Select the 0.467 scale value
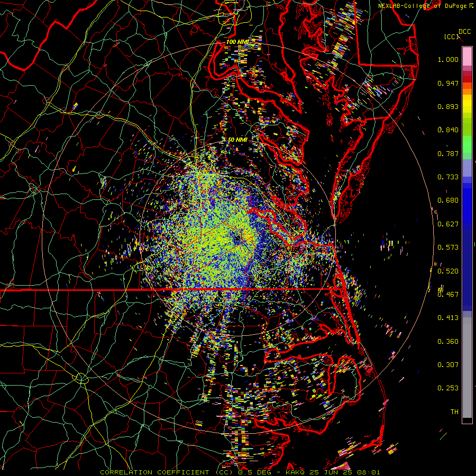Image resolution: width=476 pixels, height=476 pixels. pyautogui.click(x=448, y=295)
